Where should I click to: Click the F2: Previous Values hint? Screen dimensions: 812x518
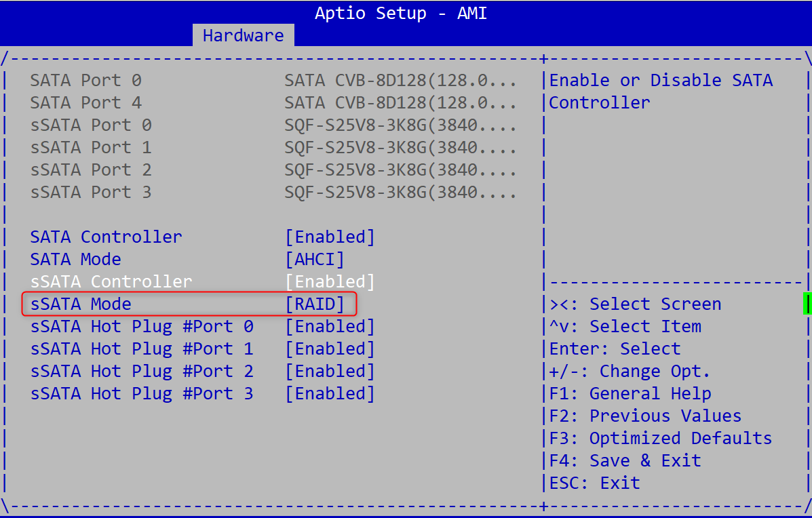tap(645, 416)
